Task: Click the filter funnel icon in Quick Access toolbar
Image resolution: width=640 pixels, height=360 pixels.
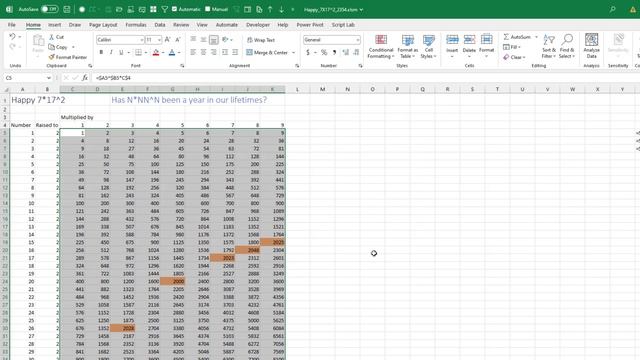Action: 164,9
